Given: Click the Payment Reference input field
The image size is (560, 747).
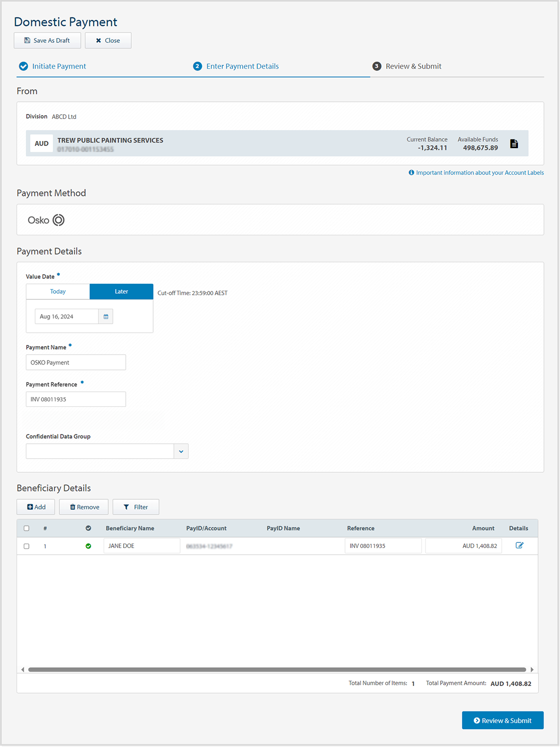Looking at the screenshot, I should [x=76, y=399].
